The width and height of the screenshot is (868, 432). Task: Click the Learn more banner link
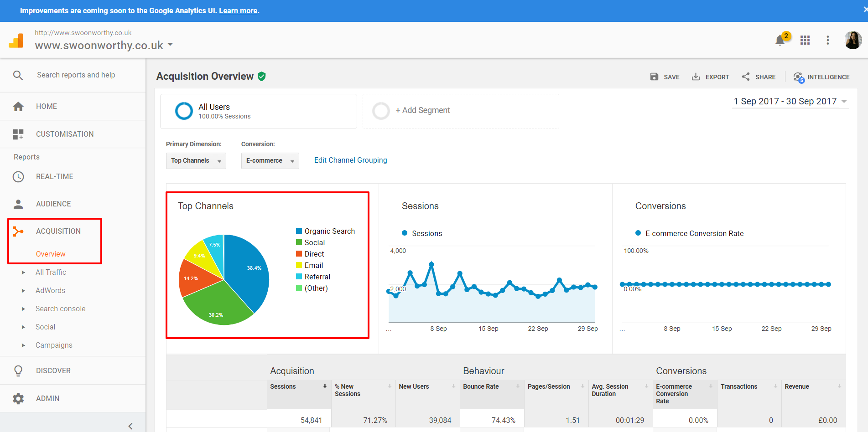pos(238,11)
